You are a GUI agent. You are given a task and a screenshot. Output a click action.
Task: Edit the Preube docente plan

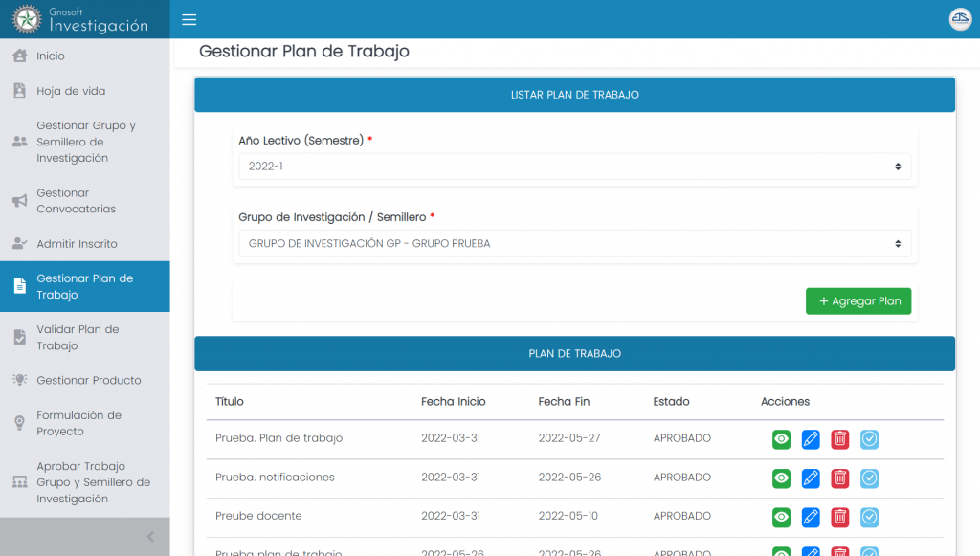coord(811,517)
